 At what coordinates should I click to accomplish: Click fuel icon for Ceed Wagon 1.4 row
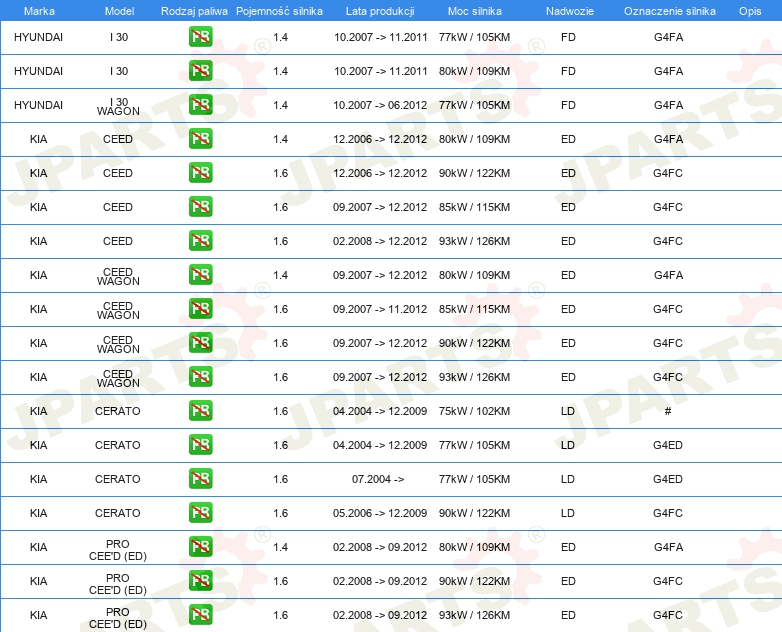pyautogui.click(x=200, y=275)
